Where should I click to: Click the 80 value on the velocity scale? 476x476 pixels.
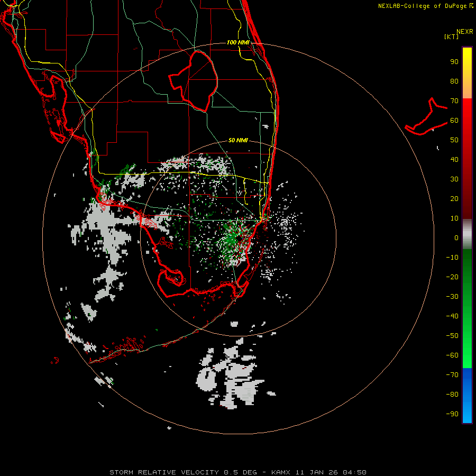click(454, 81)
